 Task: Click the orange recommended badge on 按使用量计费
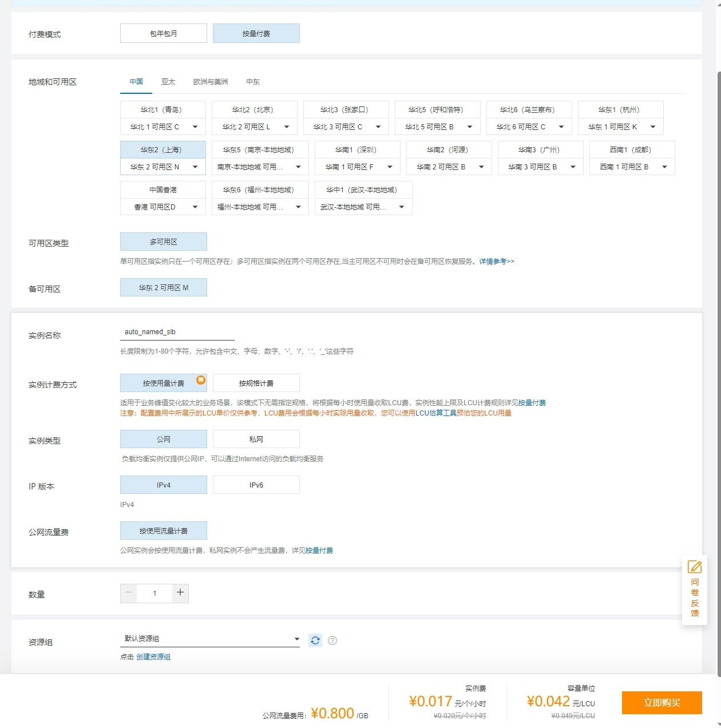[x=201, y=380]
